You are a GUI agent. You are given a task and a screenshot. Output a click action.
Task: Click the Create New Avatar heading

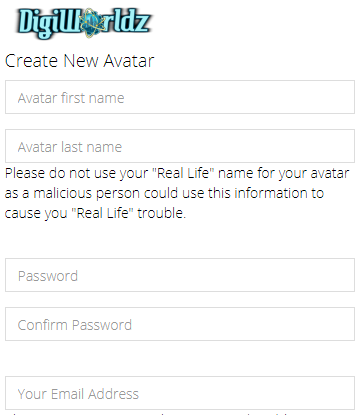pos(79,61)
